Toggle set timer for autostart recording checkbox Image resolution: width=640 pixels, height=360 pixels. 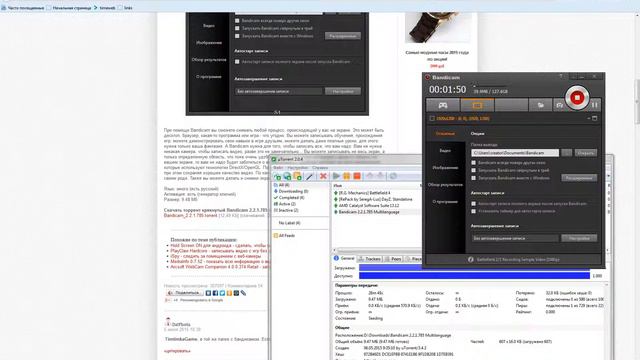(473, 211)
